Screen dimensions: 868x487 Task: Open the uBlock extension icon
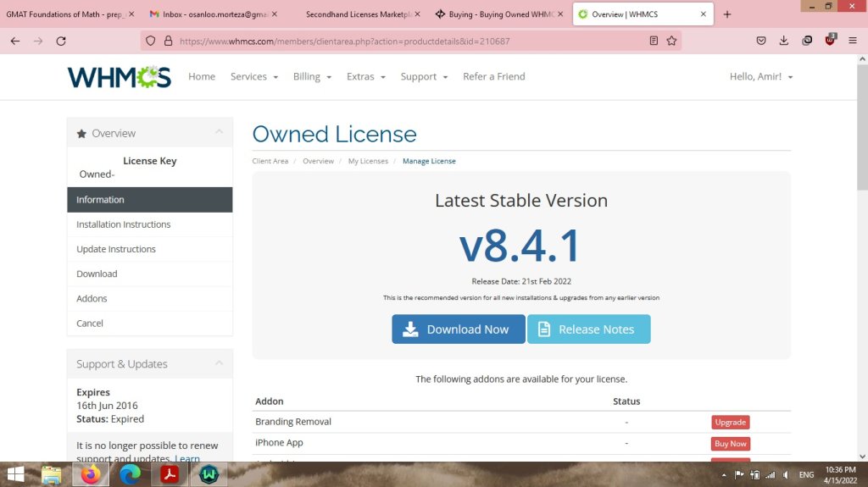[830, 40]
